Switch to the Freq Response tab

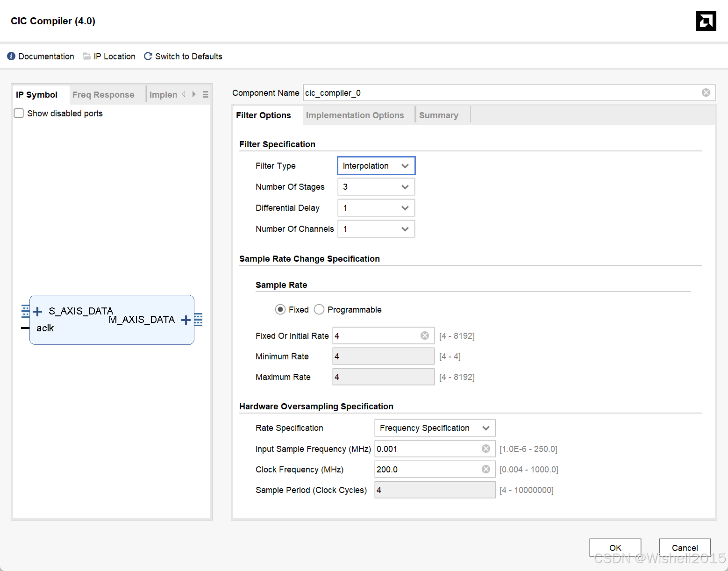(x=103, y=95)
